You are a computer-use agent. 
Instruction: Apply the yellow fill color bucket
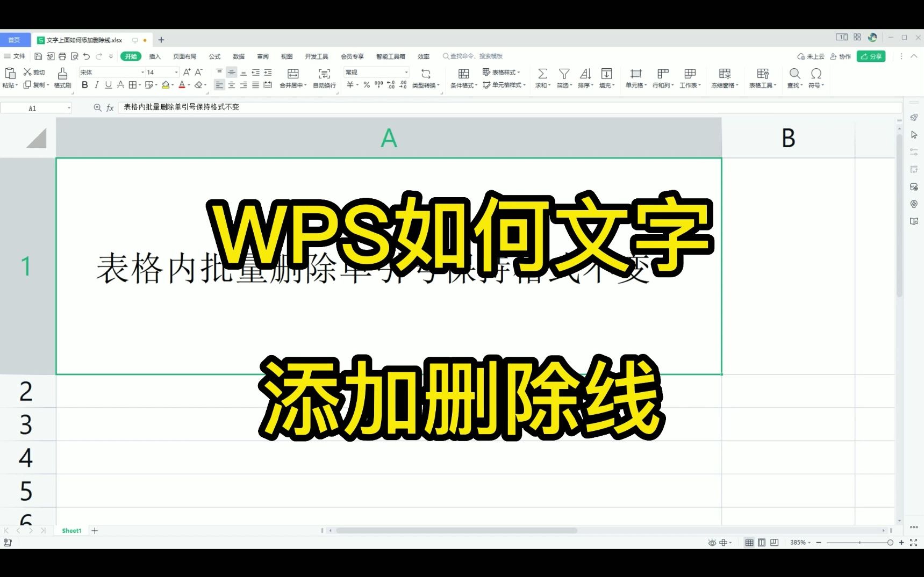click(166, 85)
